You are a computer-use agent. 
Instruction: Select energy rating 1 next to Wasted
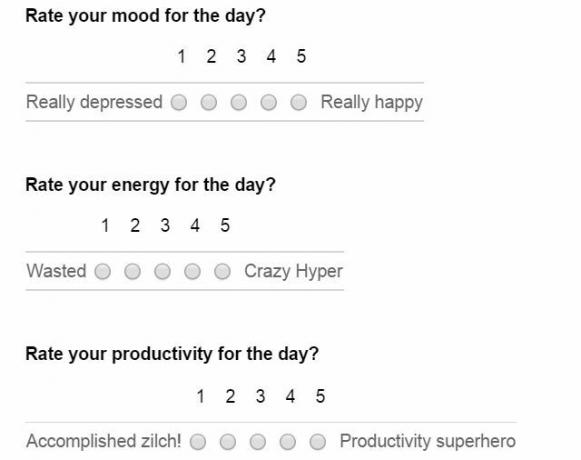click(103, 271)
